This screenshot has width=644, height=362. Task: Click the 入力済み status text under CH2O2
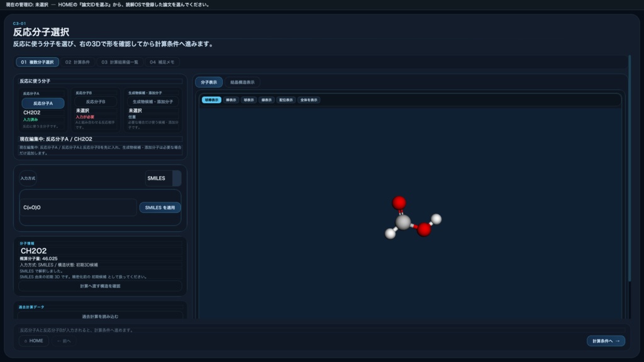coord(30,119)
